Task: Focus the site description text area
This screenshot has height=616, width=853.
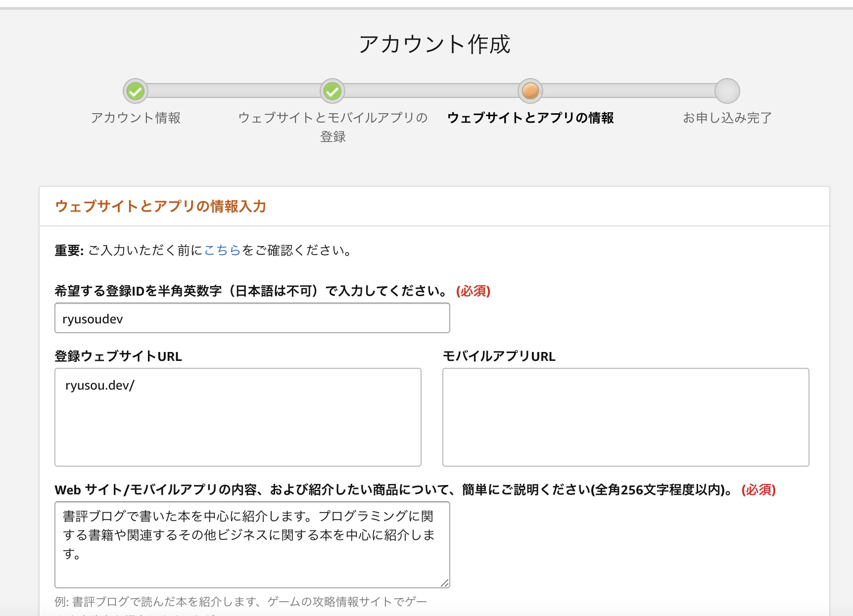Action: (x=252, y=544)
